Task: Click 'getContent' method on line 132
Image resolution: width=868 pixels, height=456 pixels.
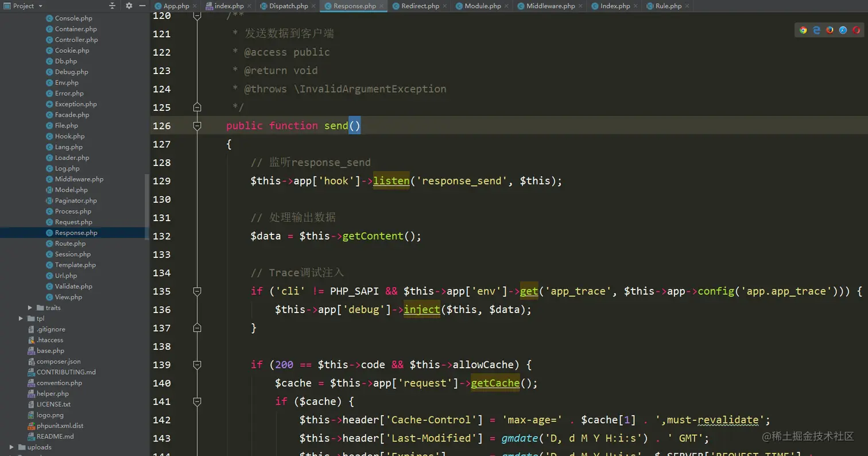Action: (x=373, y=236)
